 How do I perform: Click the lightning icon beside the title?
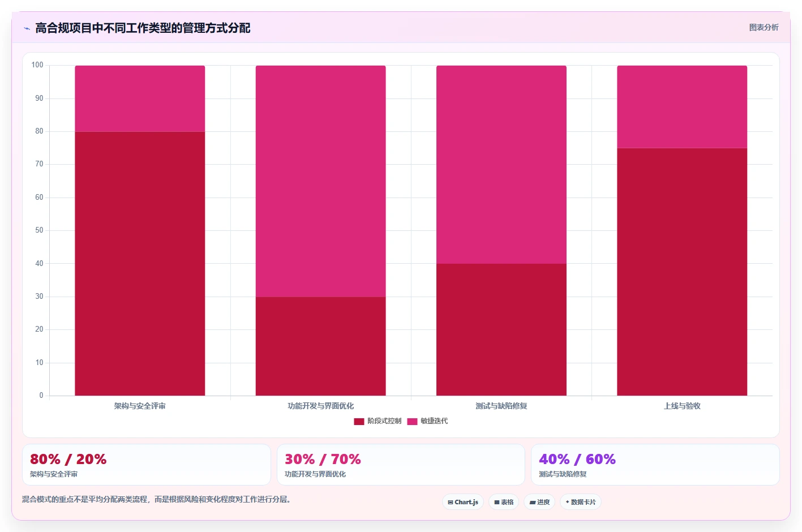[x=27, y=28]
